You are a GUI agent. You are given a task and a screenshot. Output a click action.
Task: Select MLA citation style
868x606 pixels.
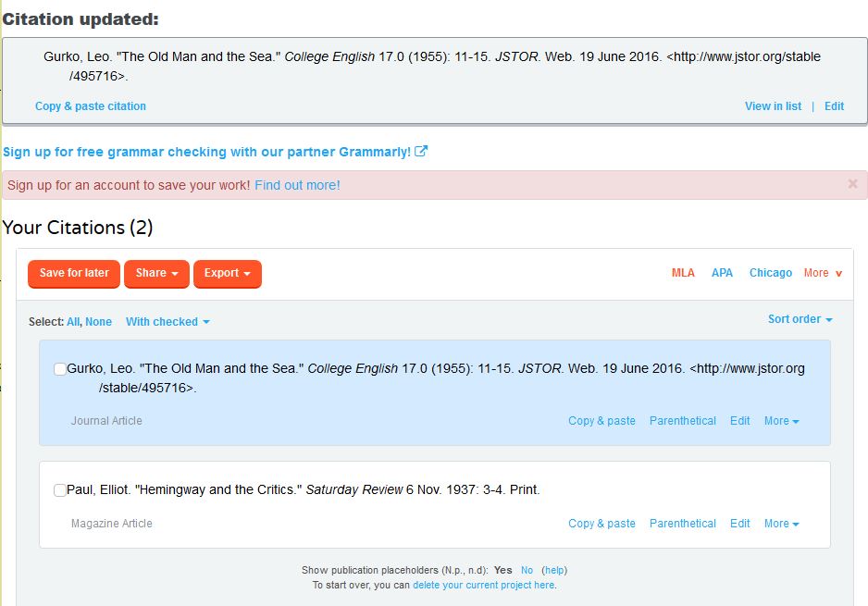683,273
